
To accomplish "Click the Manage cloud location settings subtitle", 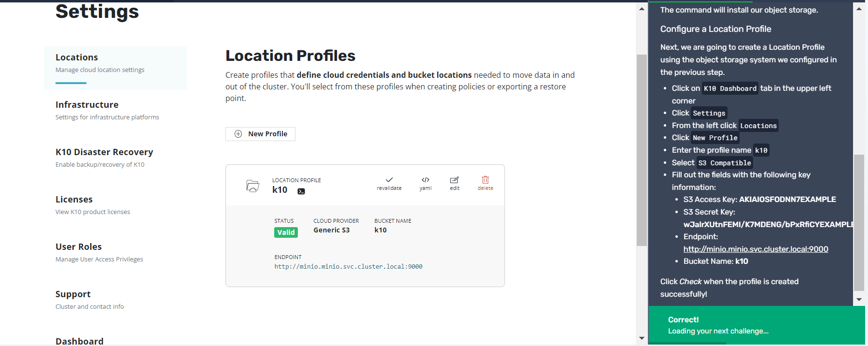I will pyautogui.click(x=100, y=70).
